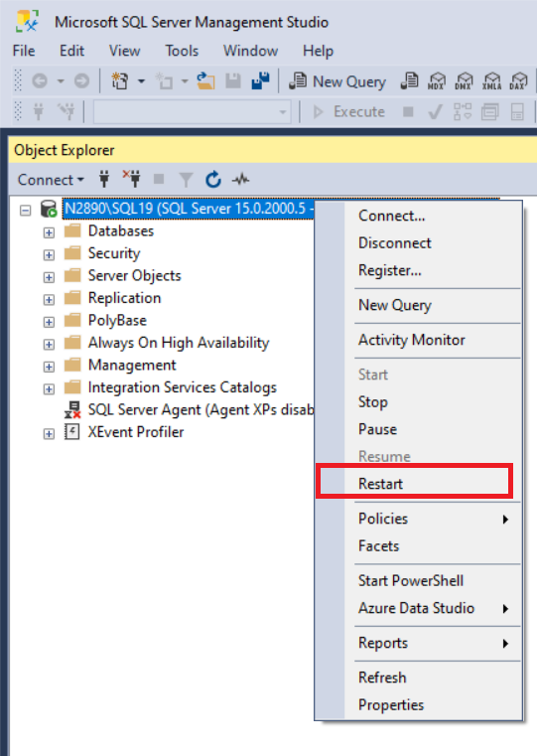
Task: Choose New Query in the context menu
Action: pos(419,305)
